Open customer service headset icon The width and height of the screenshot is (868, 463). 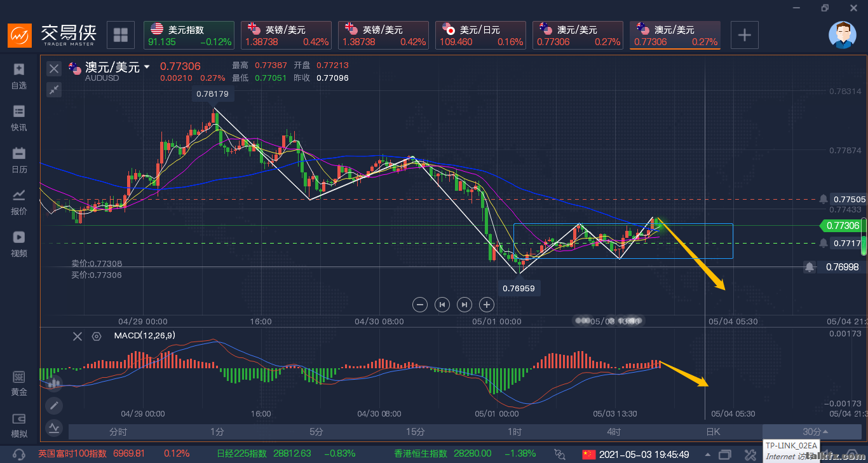point(20,454)
